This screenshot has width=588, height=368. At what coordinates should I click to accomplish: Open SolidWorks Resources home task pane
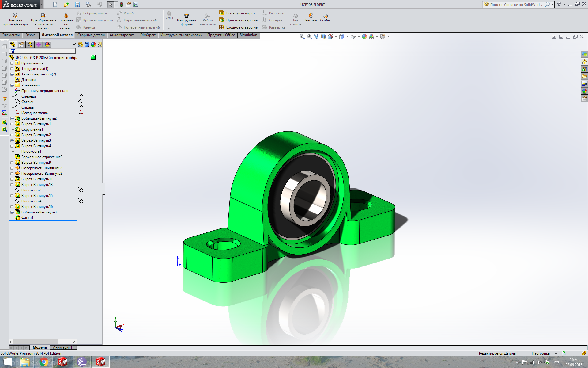(x=584, y=62)
